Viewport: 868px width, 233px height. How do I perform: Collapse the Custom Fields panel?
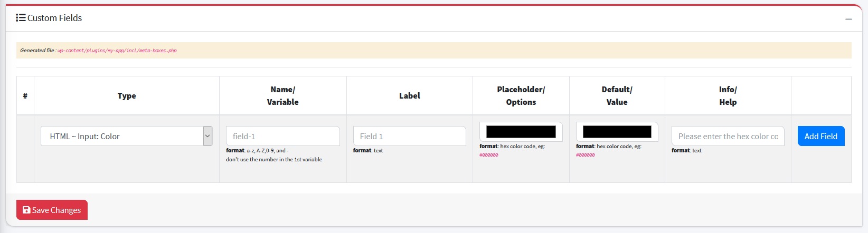[x=848, y=19]
